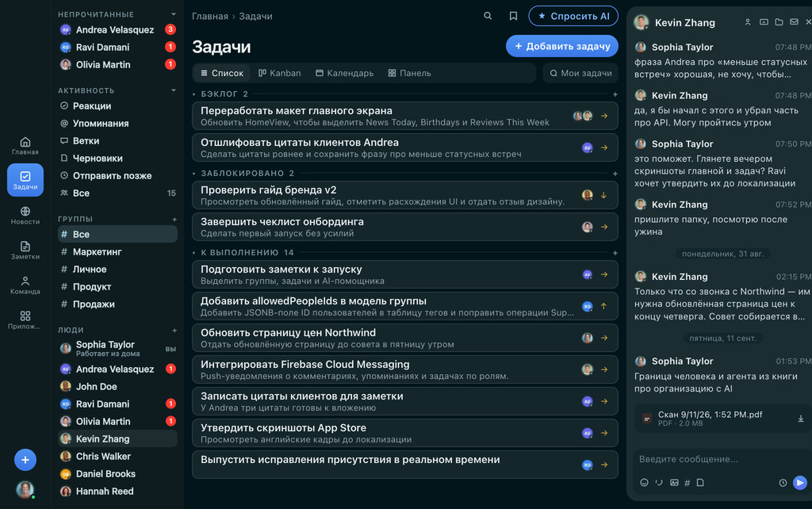Click the video call icon in chat header
This screenshot has width=812, height=509.
click(x=764, y=22)
